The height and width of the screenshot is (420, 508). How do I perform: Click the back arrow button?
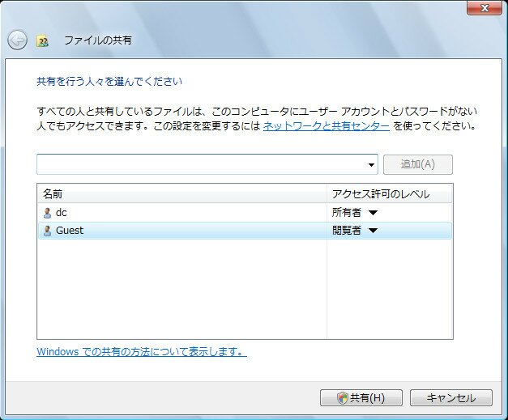(17, 40)
